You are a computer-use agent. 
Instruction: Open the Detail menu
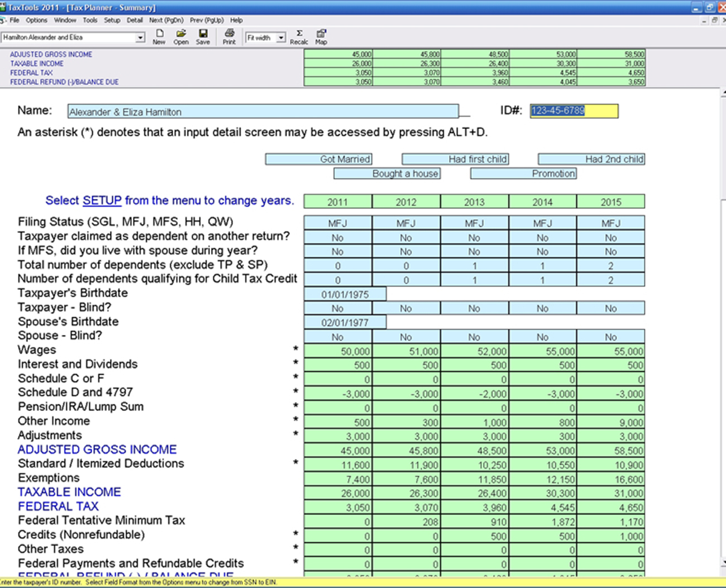pos(135,20)
